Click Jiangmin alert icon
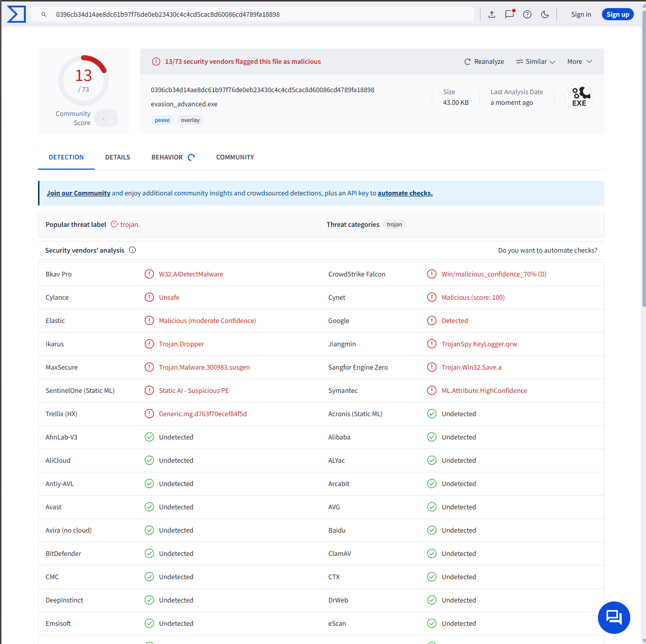This screenshot has height=644, width=646. coord(432,344)
